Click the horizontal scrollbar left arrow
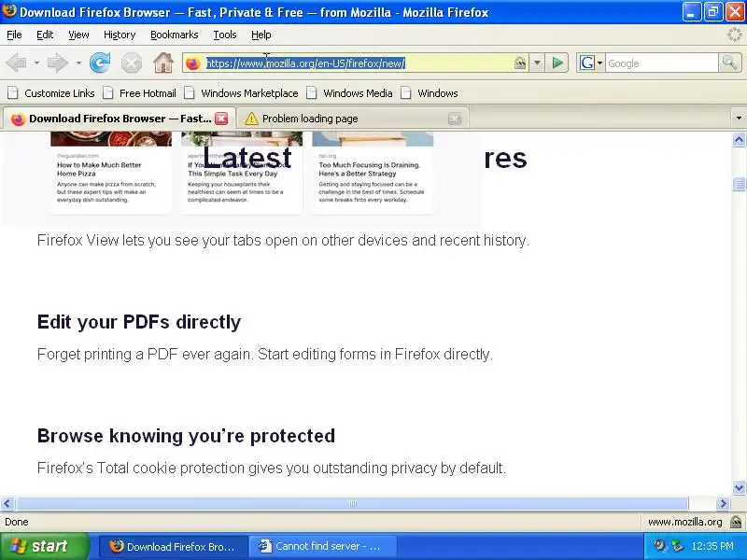 coord(7,503)
